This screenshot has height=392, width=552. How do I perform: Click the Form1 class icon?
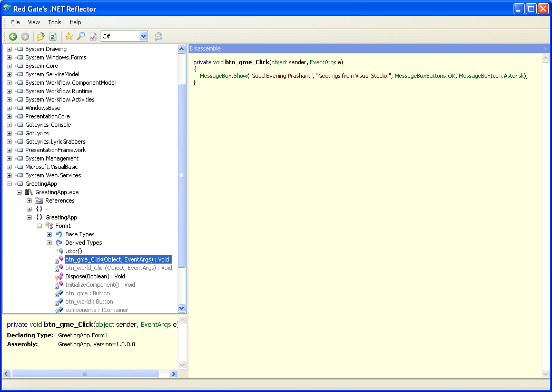coord(49,226)
